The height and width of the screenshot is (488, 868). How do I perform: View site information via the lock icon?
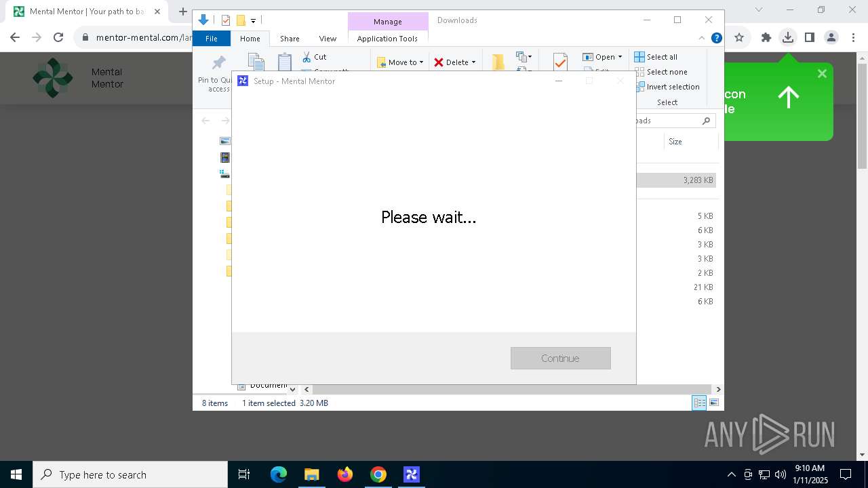tap(85, 37)
